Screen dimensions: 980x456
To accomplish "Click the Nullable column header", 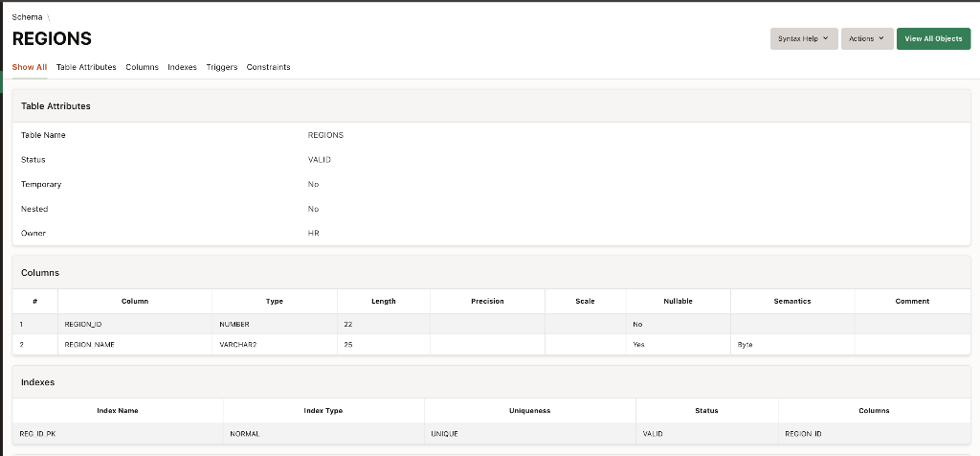I will click(679, 302).
